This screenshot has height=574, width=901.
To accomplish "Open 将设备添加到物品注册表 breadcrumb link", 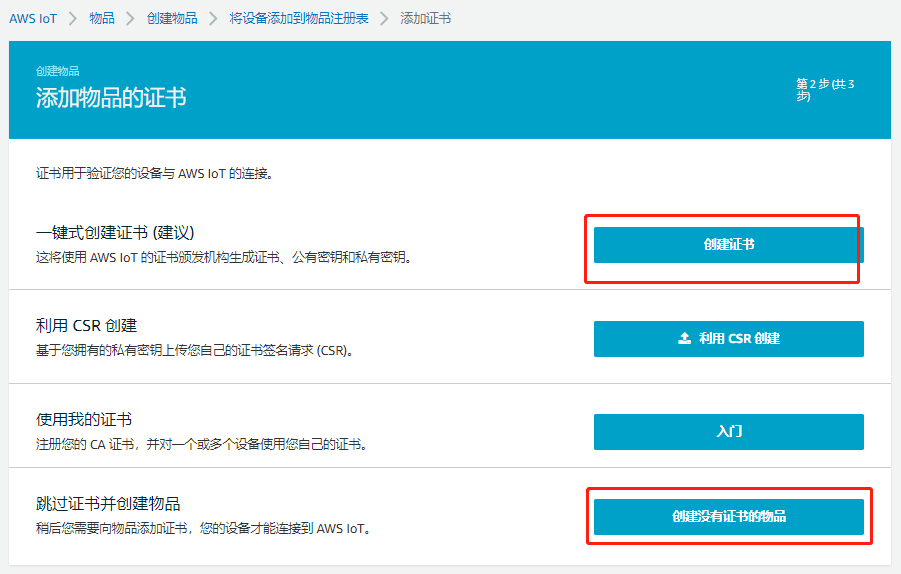I will tap(298, 19).
